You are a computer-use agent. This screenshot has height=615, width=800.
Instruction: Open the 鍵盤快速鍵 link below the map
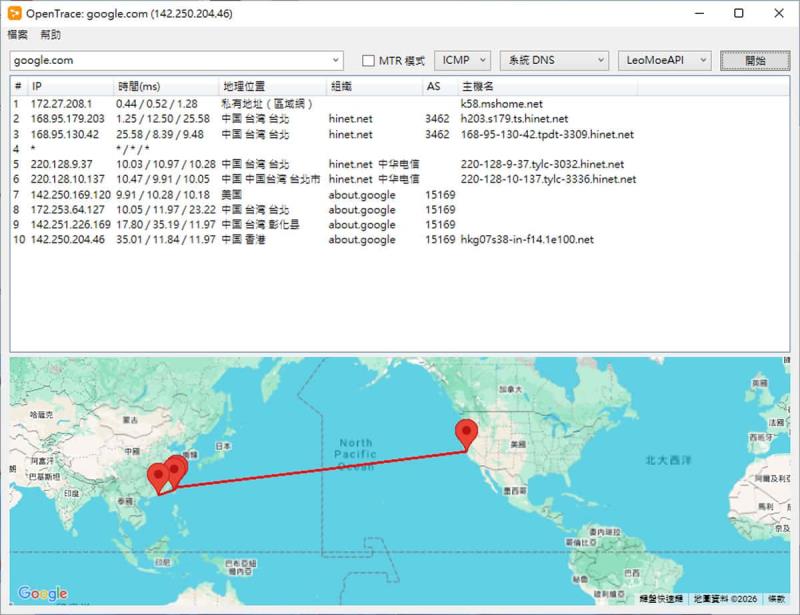(x=661, y=597)
